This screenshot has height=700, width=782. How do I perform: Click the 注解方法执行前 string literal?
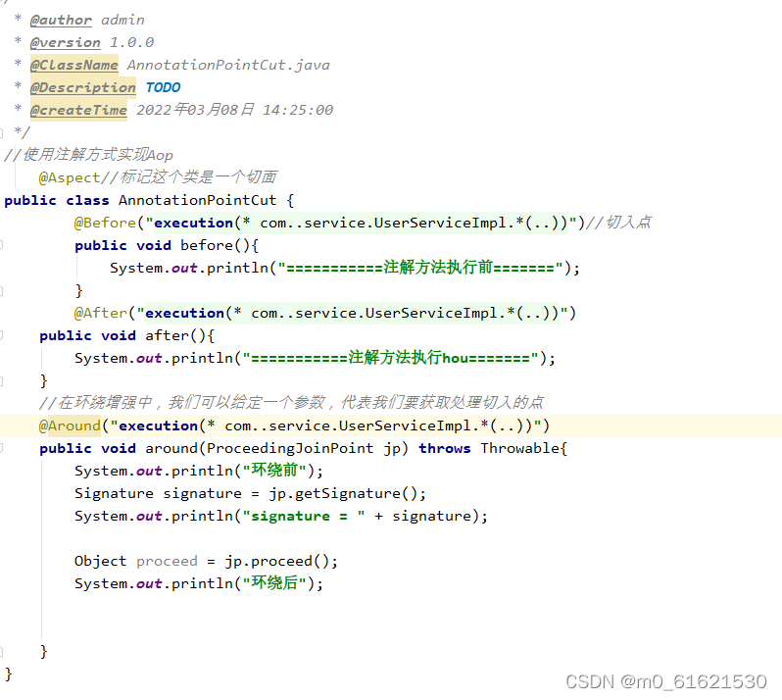coord(420,268)
